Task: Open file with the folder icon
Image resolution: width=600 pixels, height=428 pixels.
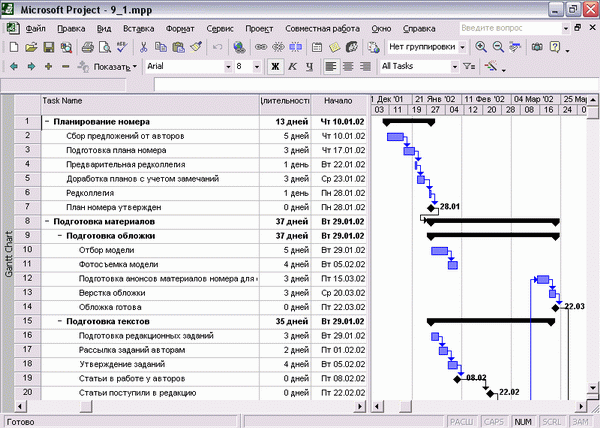Action: [x=31, y=47]
